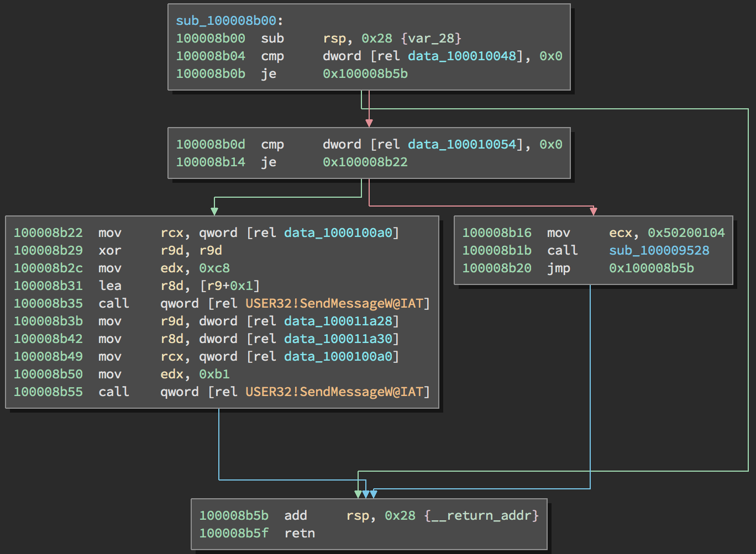Image resolution: width=756 pixels, height=554 pixels.
Task: Click the data_100011a30 reference
Action: coord(338,339)
